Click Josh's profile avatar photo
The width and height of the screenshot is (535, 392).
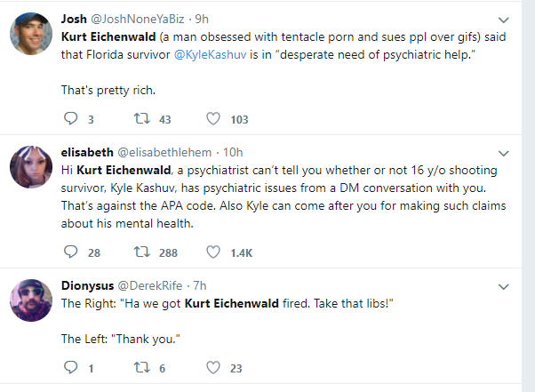click(x=31, y=34)
